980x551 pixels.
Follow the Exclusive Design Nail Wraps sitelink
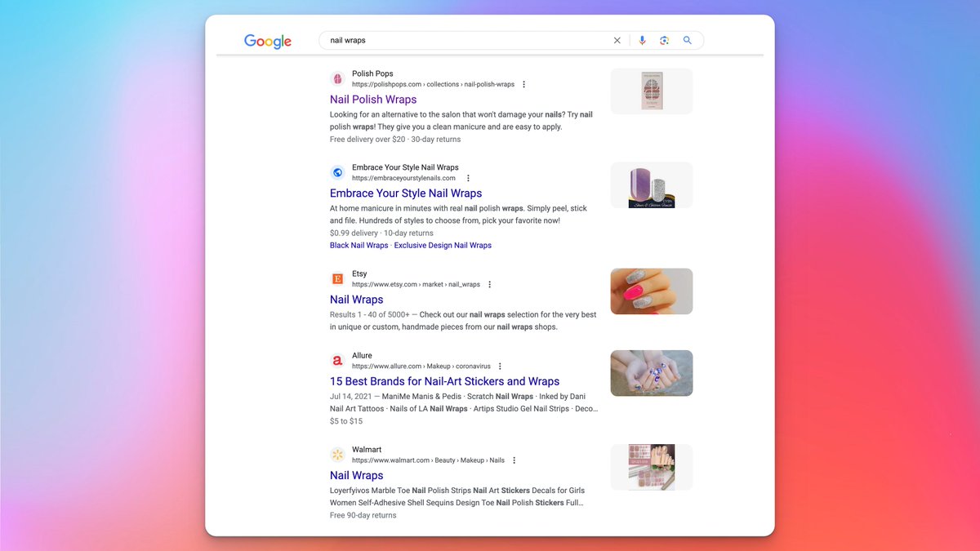[443, 245]
